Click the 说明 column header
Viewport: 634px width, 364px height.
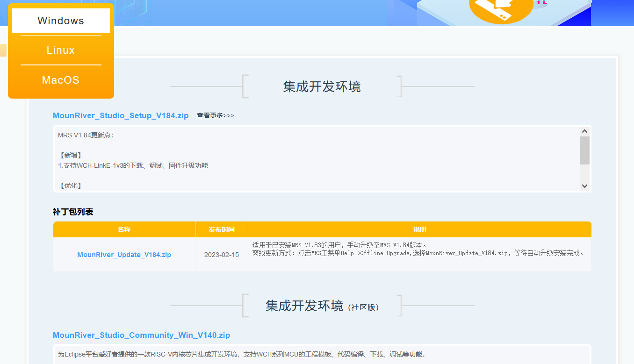(x=420, y=229)
